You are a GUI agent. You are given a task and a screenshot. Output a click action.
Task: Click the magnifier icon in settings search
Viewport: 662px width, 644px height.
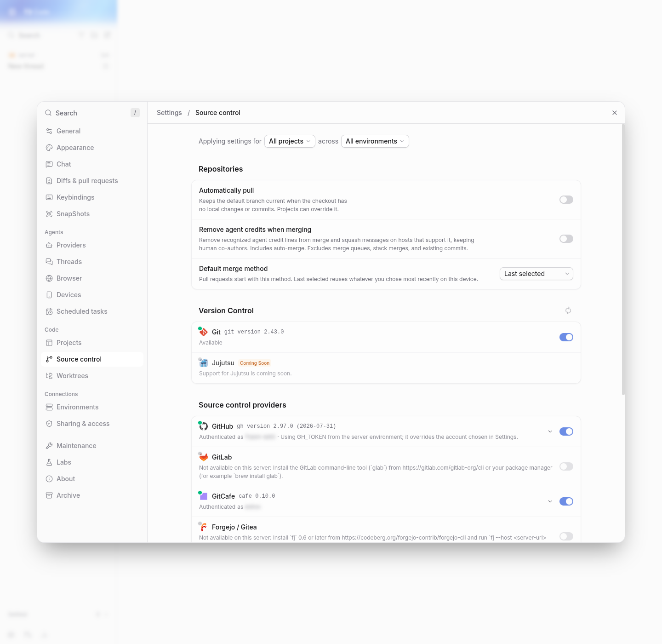pos(48,113)
